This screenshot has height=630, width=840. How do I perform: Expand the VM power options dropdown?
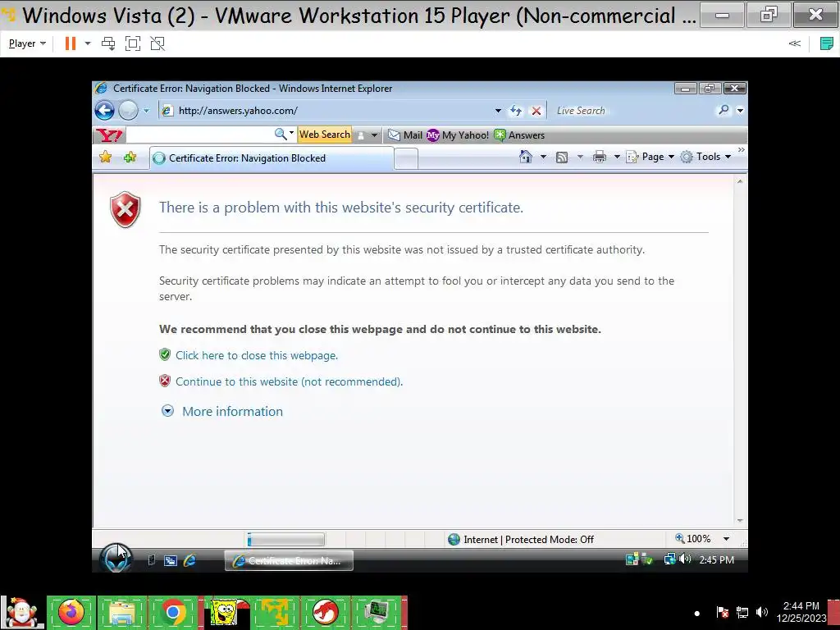tap(88, 43)
